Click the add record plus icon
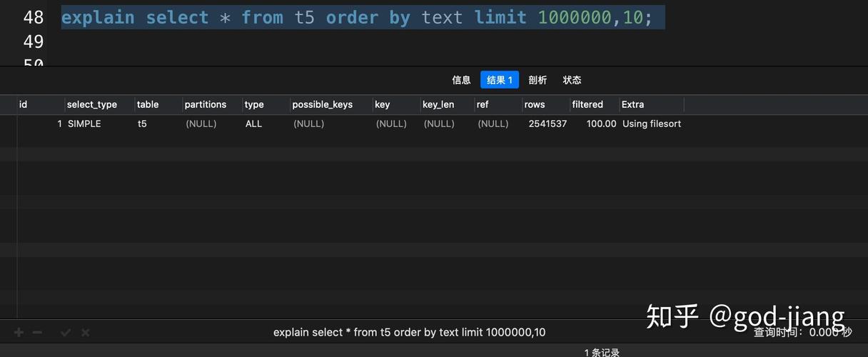This screenshot has width=868, height=357. point(19,332)
